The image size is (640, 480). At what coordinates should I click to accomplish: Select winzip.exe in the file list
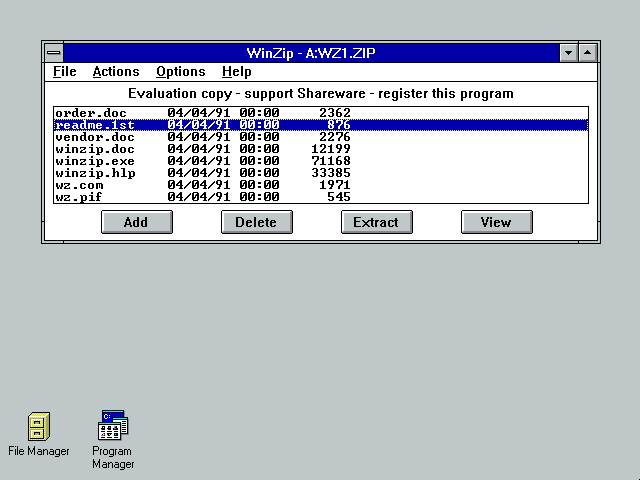(x=321, y=161)
